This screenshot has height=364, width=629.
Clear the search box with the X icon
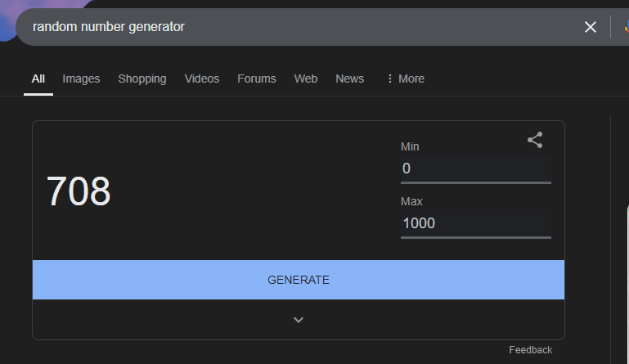click(590, 27)
